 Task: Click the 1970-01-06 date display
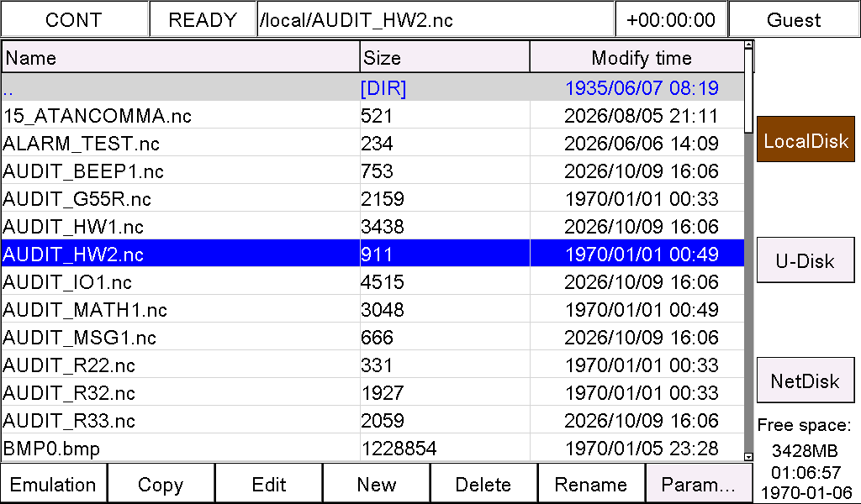coord(806,492)
